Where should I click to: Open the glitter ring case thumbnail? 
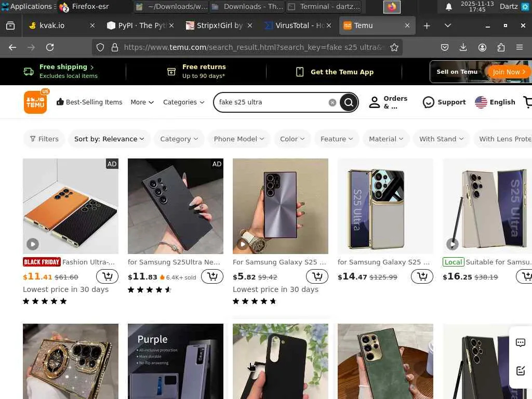pos(71,362)
